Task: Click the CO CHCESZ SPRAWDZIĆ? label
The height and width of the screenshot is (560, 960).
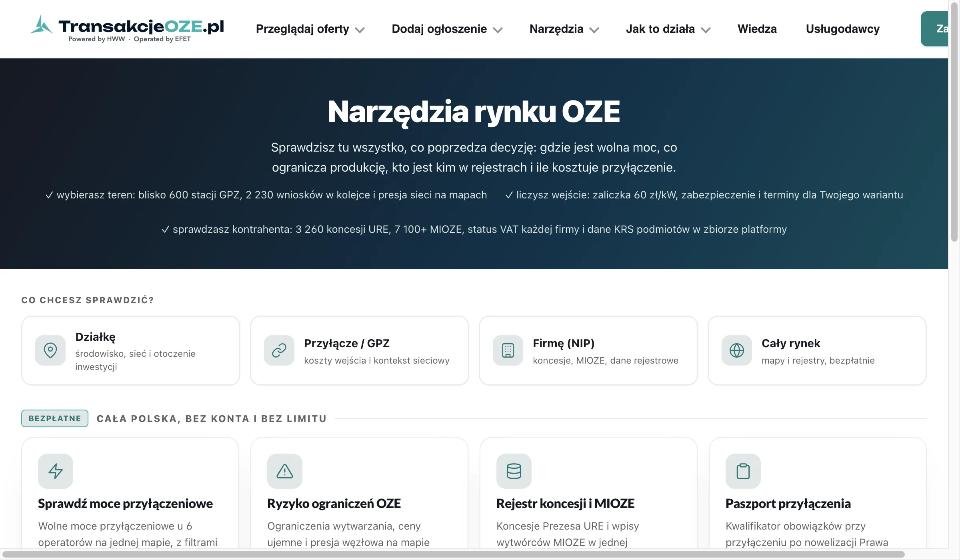Action: [88, 300]
